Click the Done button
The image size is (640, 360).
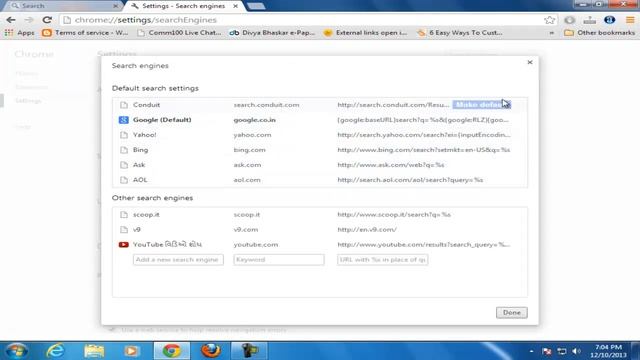pyautogui.click(x=511, y=313)
